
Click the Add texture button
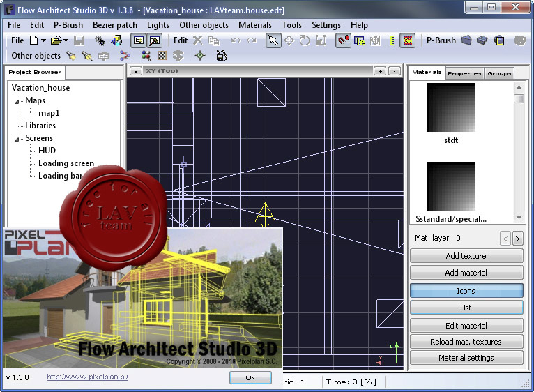point(466,256)
